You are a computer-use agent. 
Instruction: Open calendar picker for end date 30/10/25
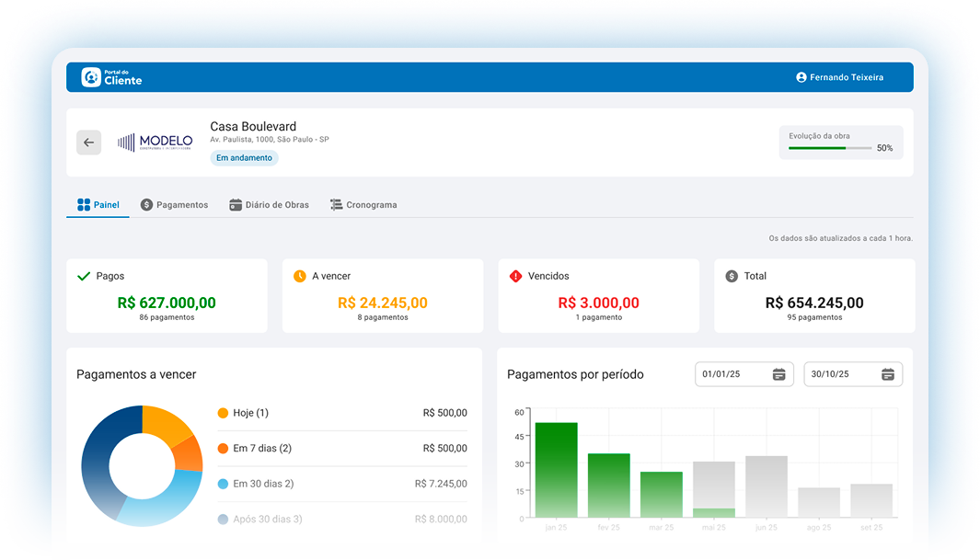tap(887, 374)
